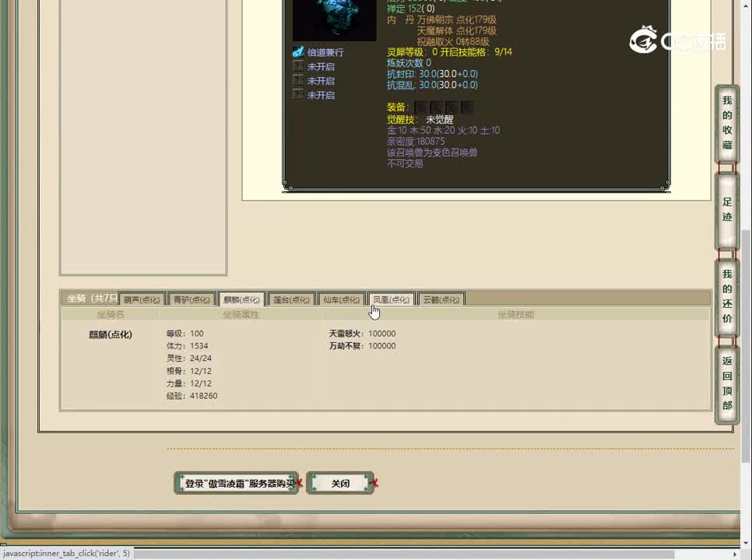Viewport: 752px width, 560px height.
Task: View the 凤凰(点化) mount tab
Action: coord(392,299)
